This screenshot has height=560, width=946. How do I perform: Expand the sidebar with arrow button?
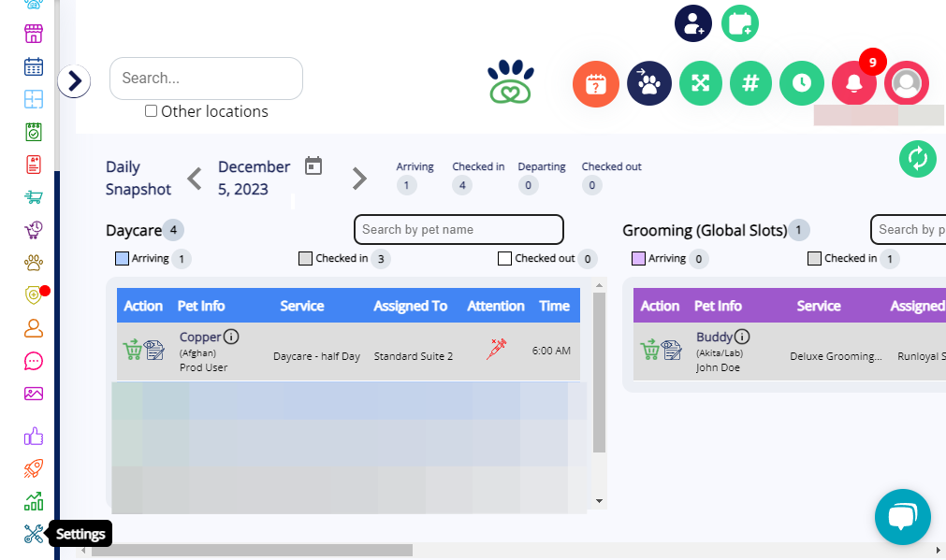click(74, 80)
